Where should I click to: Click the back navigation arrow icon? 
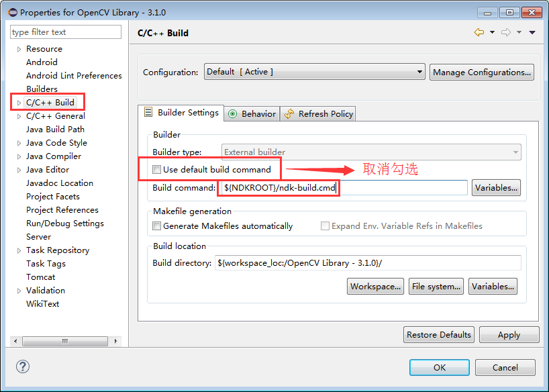479,32
